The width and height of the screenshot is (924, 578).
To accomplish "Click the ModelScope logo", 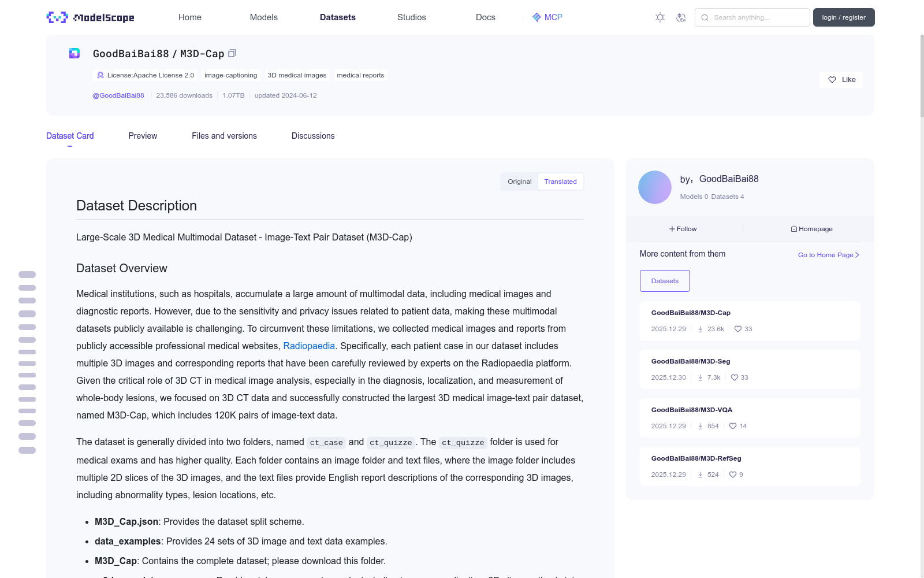I will (91, 17).
